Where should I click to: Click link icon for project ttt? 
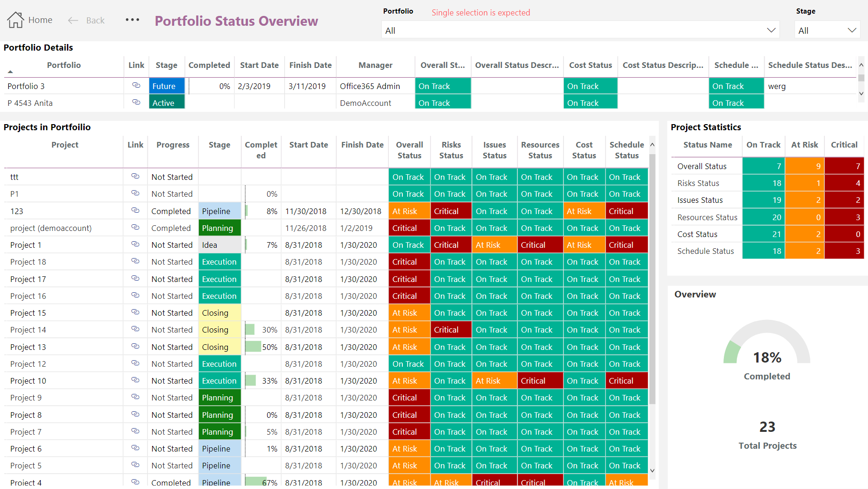pos(135,177)
